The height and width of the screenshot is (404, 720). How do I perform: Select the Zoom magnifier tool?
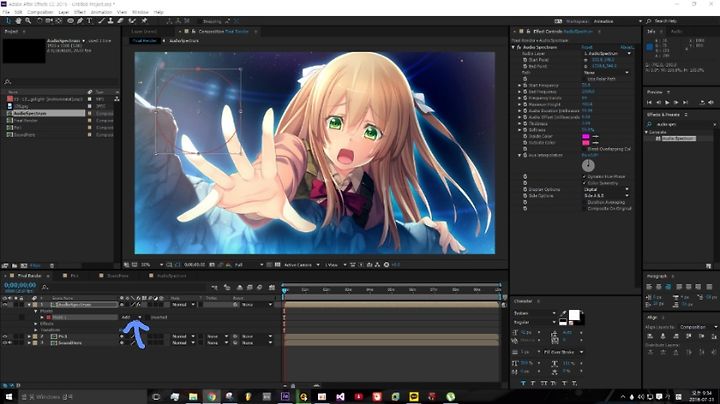click(x=28, y=21)
